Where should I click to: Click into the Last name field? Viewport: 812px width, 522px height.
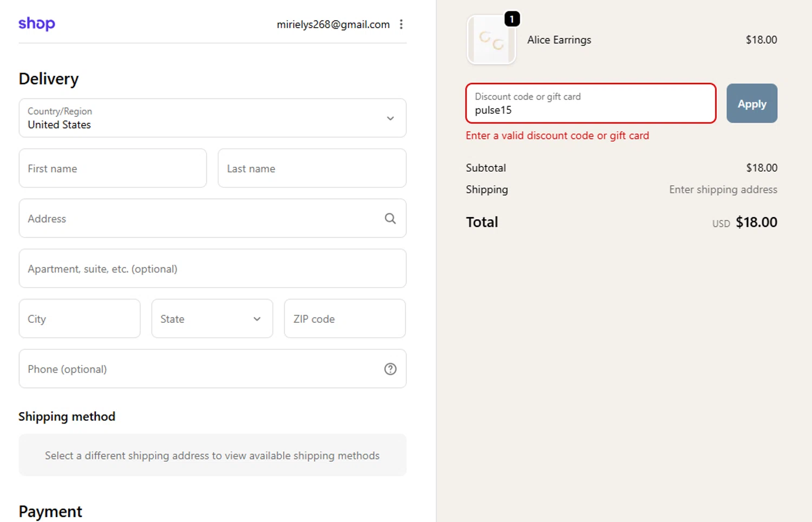click(312, 168)
